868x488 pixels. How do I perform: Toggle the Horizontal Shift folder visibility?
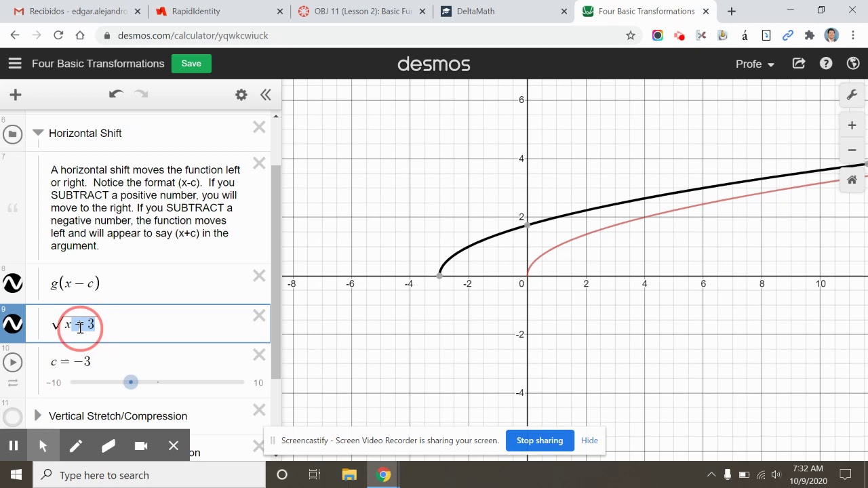[x=12, y=134]
